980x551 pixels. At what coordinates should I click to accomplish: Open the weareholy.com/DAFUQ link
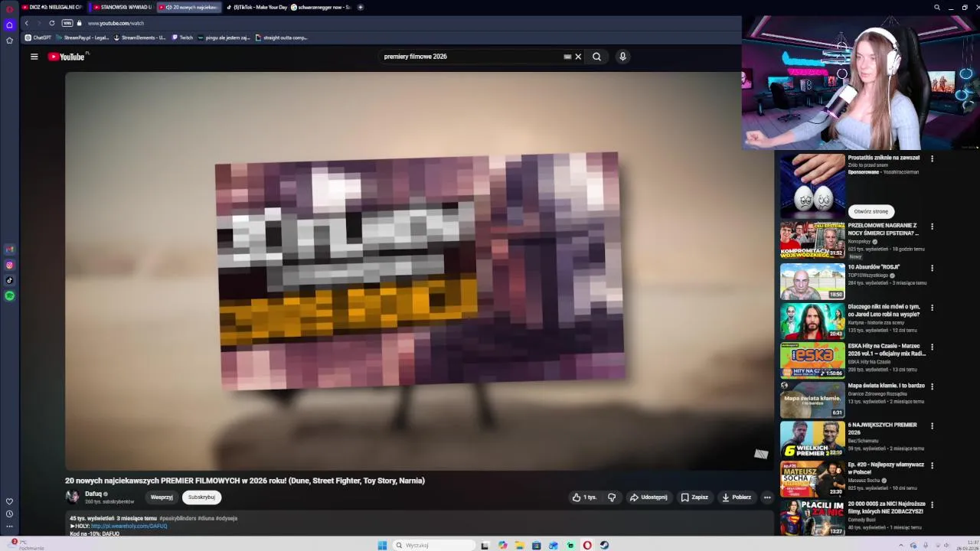[129, 526]
